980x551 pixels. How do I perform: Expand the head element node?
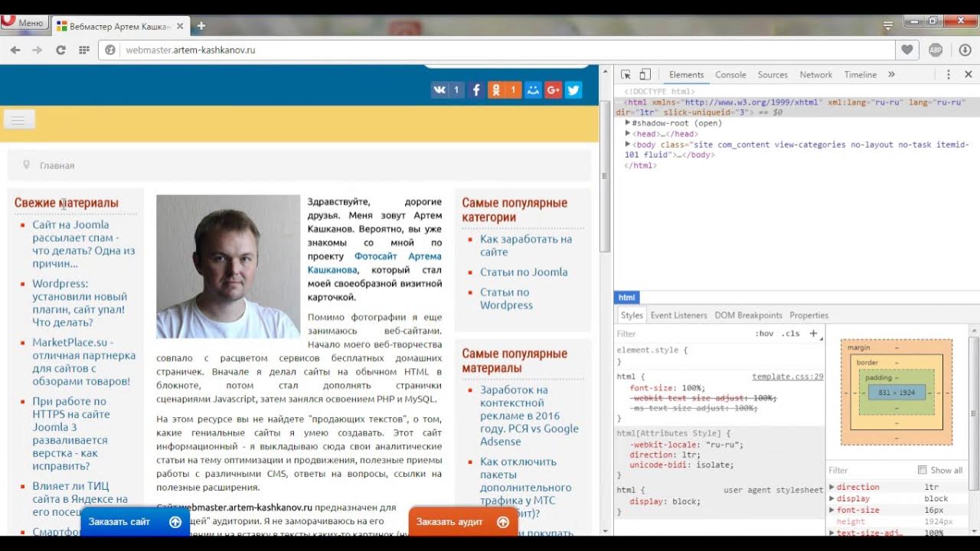[x=628, y=133]
